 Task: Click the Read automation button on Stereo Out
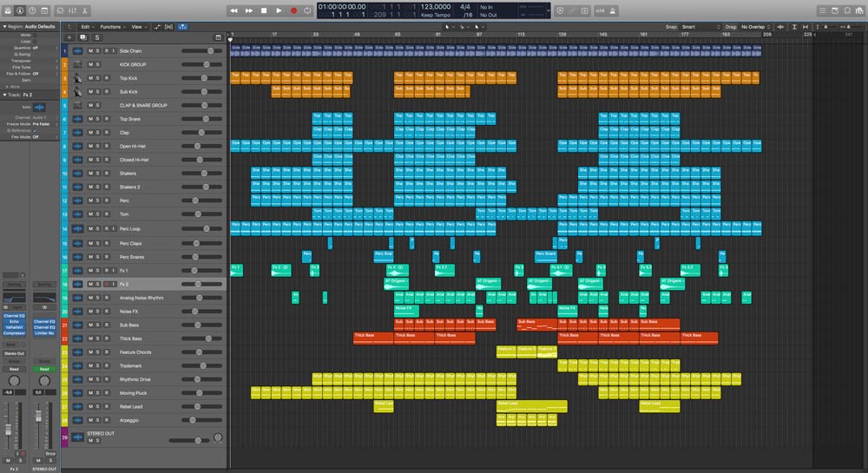(43, 369)
